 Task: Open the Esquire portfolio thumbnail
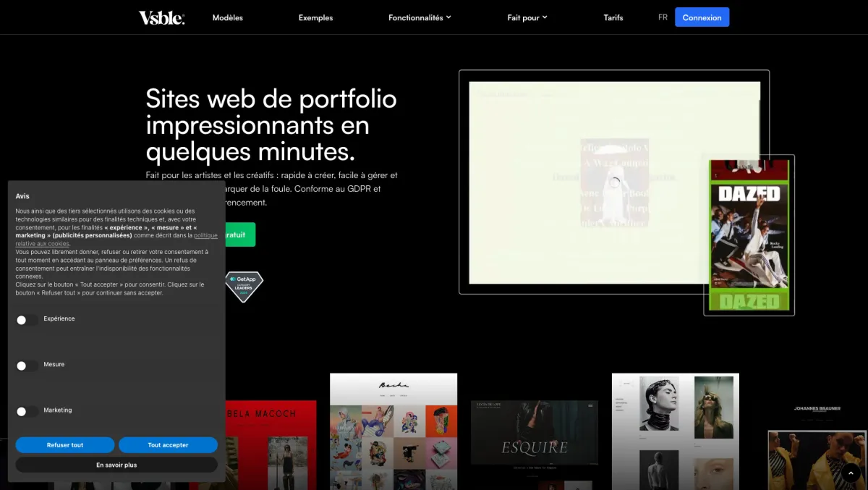[535, 445]
